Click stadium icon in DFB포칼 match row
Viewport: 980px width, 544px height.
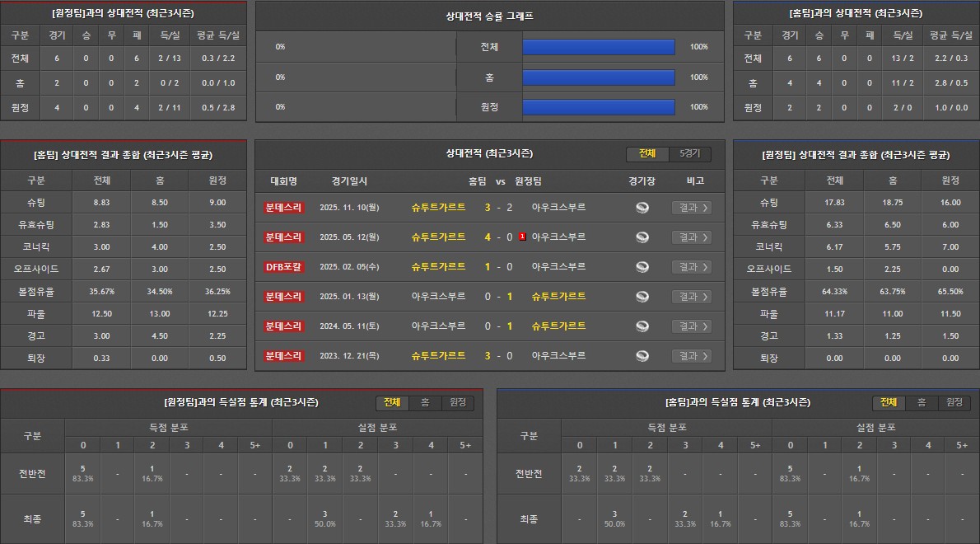click(x=642, y=267)
